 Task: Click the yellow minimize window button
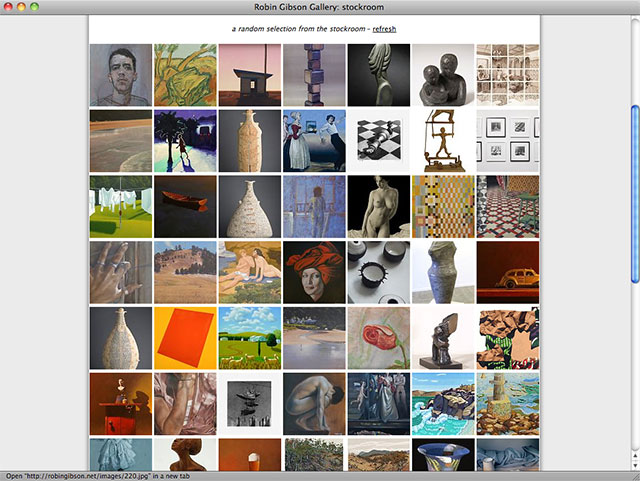coord(21,7)
